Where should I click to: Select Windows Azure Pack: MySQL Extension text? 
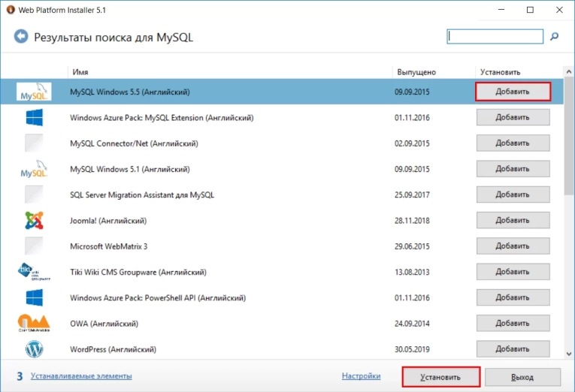click(x=162, y=118)
